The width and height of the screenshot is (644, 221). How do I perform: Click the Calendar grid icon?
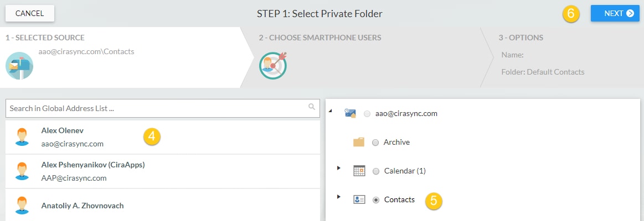[x=359, y=171]
